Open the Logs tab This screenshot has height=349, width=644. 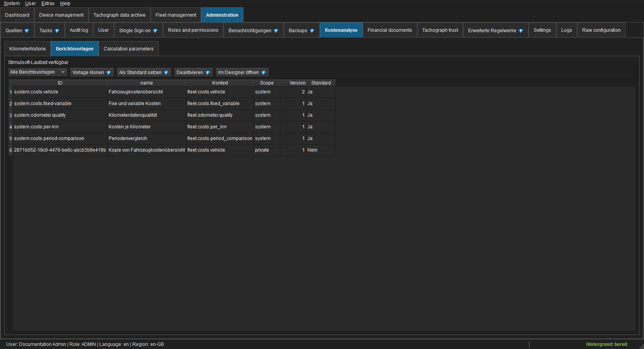coord(566,30)
